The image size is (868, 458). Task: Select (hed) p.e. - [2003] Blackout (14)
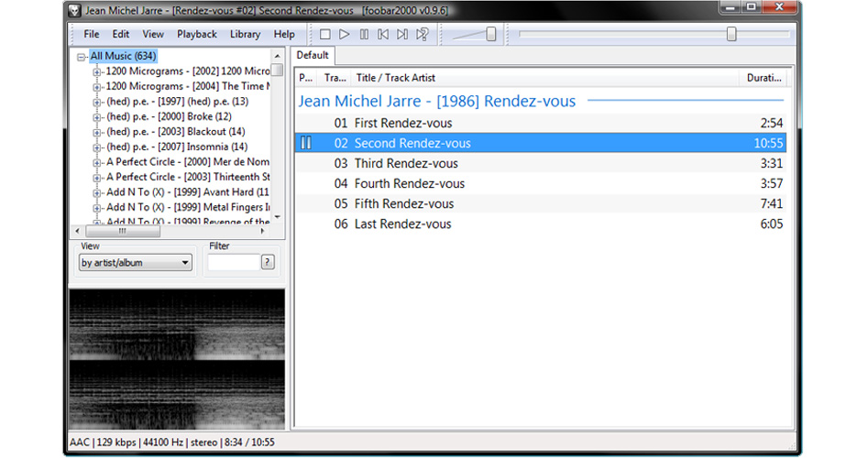tap(175, 132)
